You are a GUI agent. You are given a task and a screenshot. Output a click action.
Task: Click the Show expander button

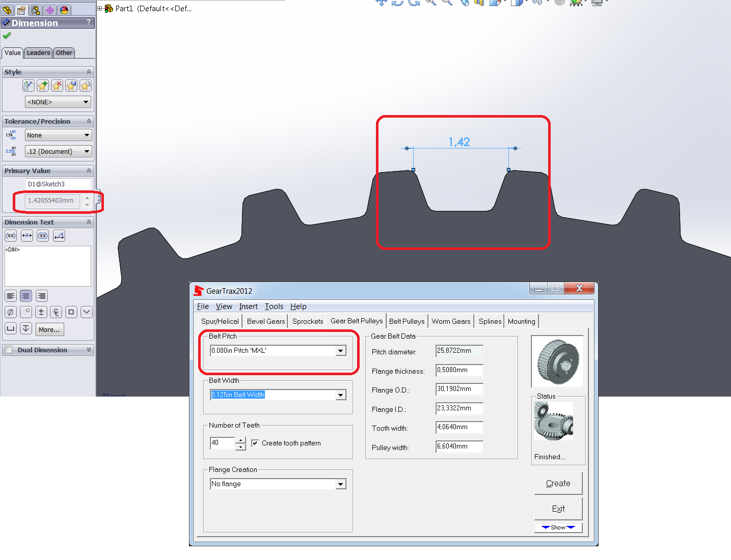(558, 527)
